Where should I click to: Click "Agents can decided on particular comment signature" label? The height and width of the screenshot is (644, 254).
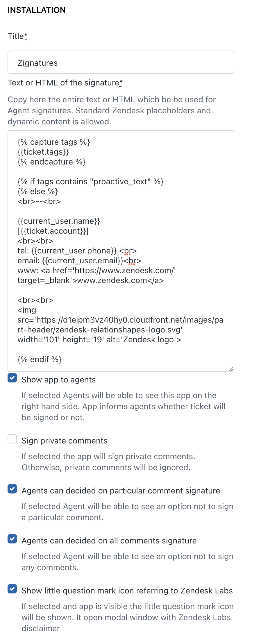121,491
